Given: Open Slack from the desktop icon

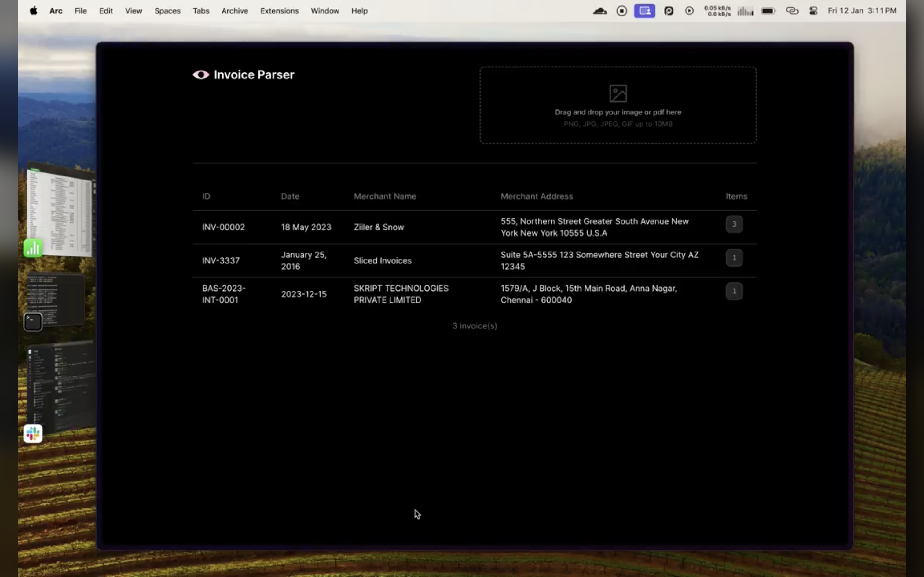Looking at the screenshot, I should tap(33, 433).
